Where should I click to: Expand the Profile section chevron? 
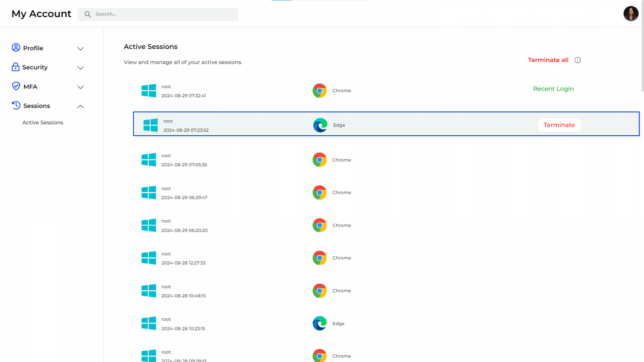[x=80, y=49]
